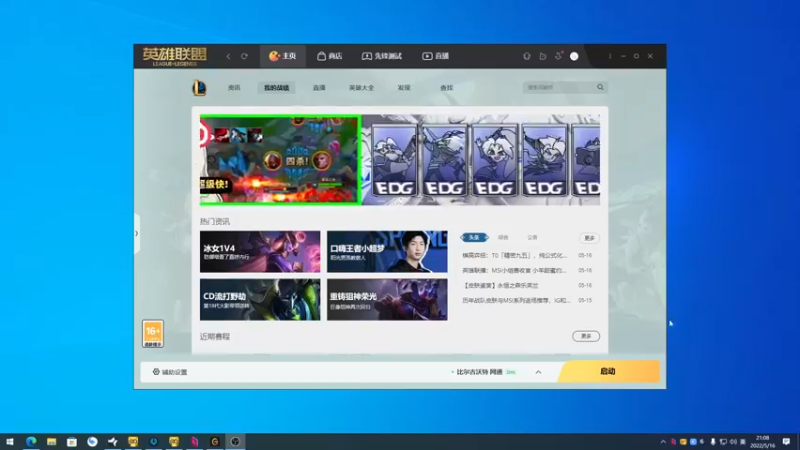The image size is (800, 450).
Task: Select the 我的战绩 sub-navigation item
Action: click(276, 88)
